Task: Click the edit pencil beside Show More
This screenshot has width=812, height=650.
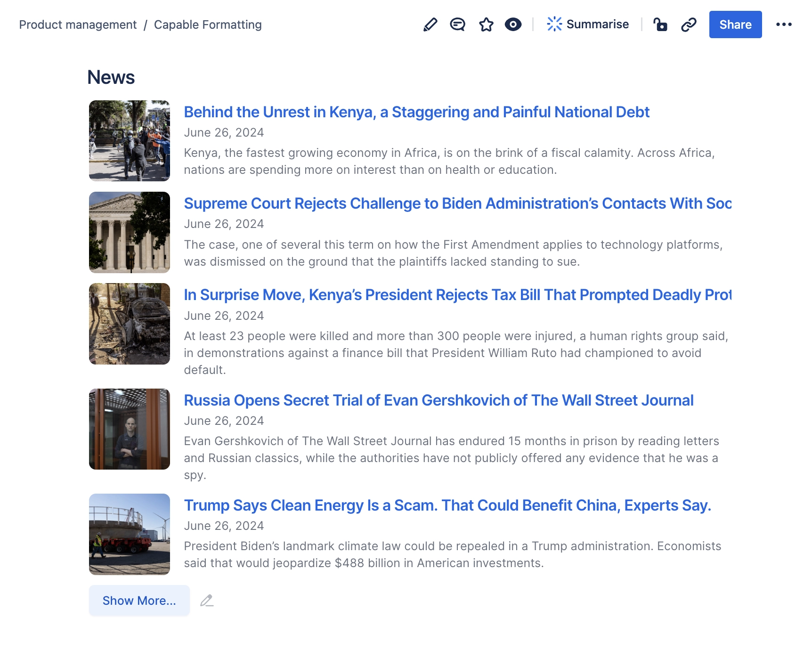Action: pos(207,601)
